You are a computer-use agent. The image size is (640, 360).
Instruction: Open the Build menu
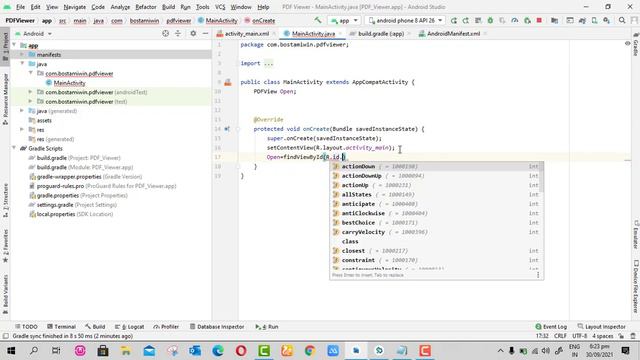click(169, 7)
